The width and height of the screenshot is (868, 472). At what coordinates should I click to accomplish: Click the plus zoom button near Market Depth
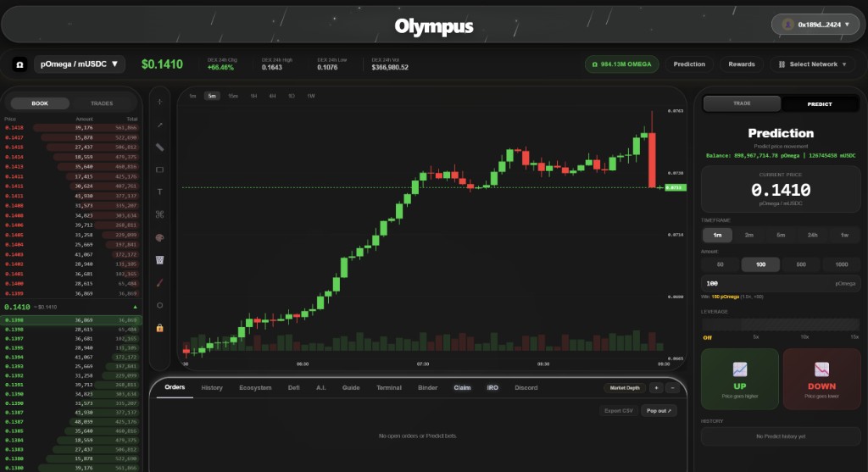pos(656,388)
